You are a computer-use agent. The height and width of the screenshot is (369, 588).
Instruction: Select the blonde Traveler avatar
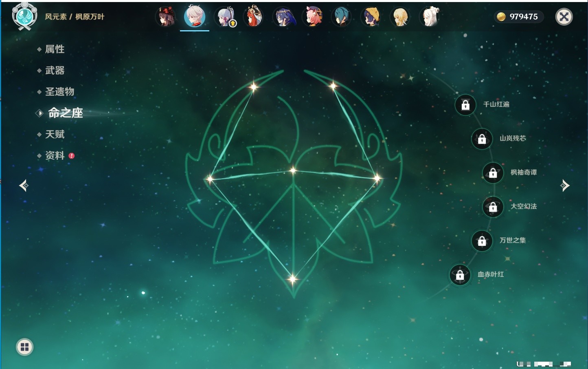point(400,17)
